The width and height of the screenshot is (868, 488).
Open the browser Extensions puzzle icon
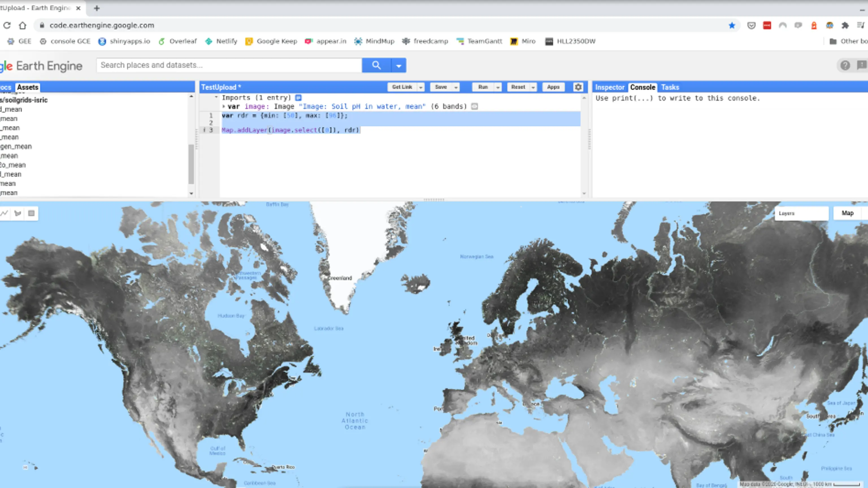(x=845, y=26)
